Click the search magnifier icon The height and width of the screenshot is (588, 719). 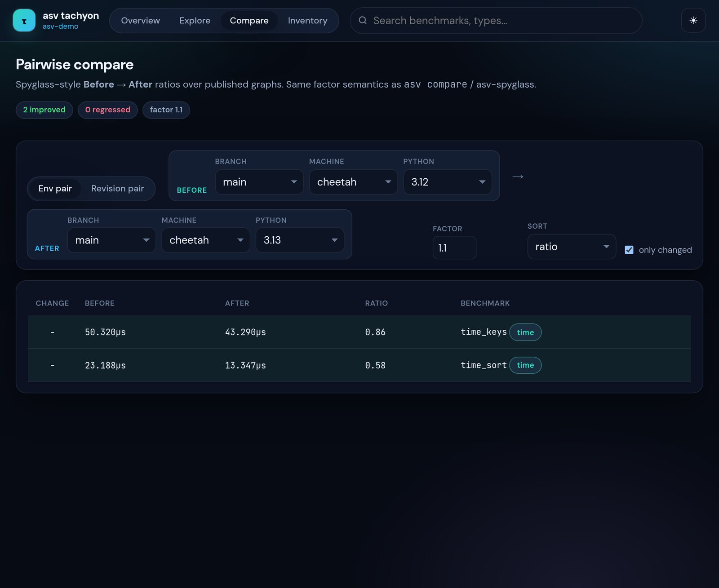[x=363, y=20]
